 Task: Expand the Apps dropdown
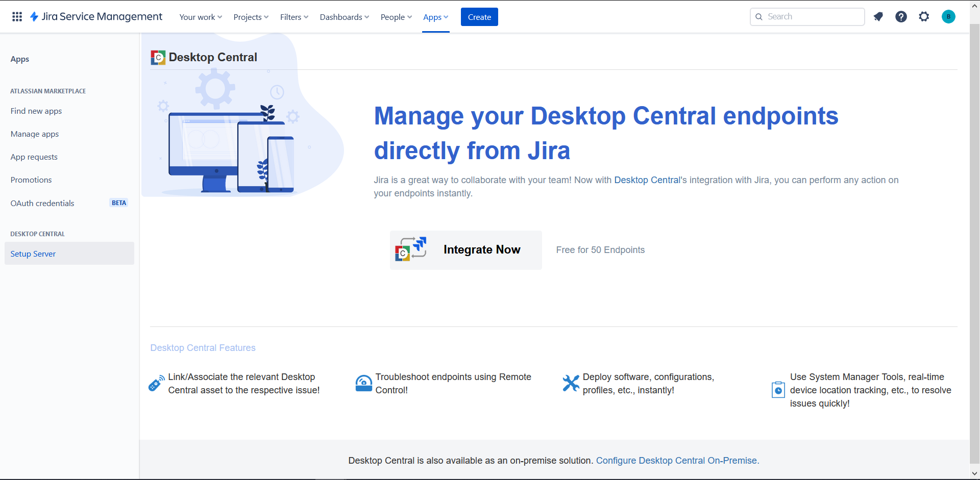(436, 17)
